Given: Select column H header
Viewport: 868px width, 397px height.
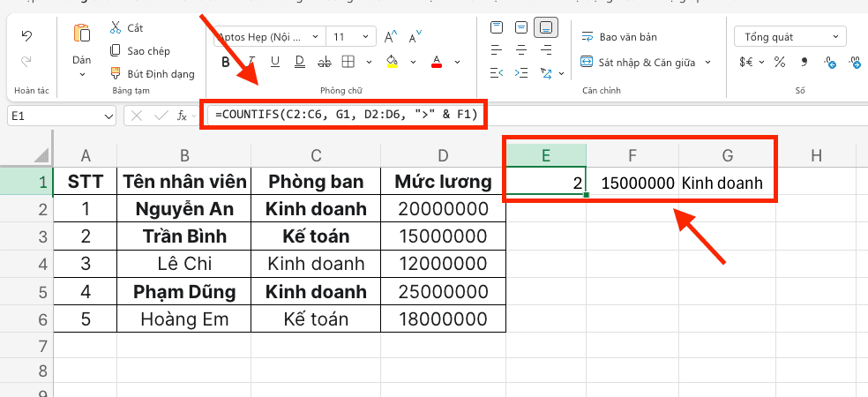Looking at the screenshot, I should (816, 155).
